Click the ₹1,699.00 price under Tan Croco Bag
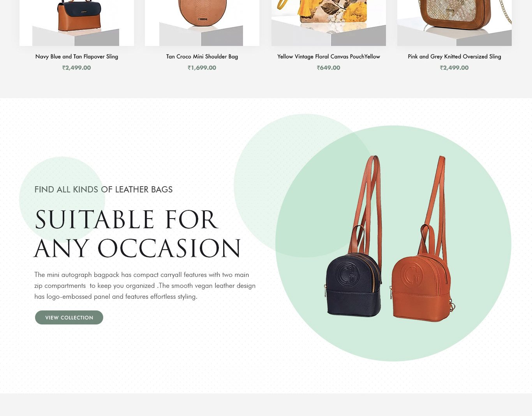 click(x=202, y=68)
